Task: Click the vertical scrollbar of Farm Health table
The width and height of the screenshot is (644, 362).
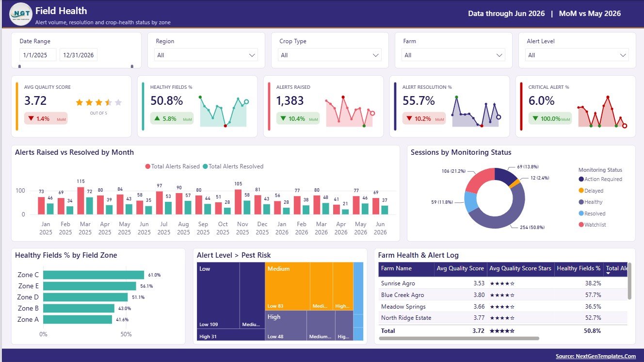Action: point(629,281)
